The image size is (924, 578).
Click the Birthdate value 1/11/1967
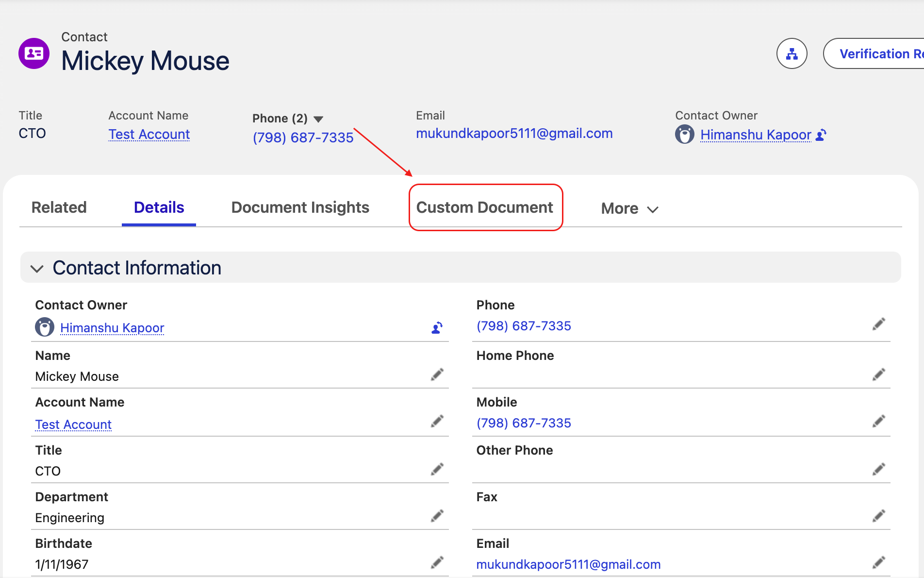[x=62, y=564]
